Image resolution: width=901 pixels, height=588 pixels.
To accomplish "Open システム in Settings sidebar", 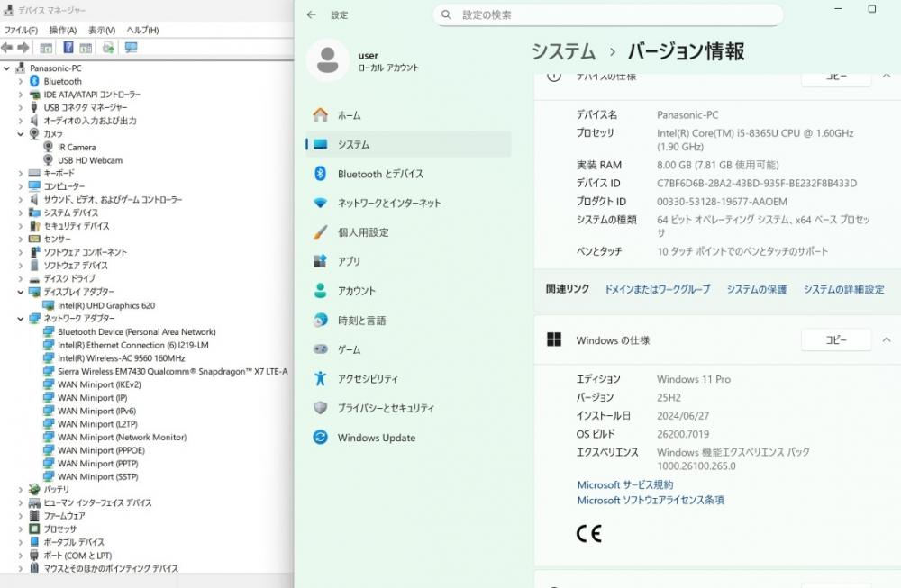I will point(408,144).
